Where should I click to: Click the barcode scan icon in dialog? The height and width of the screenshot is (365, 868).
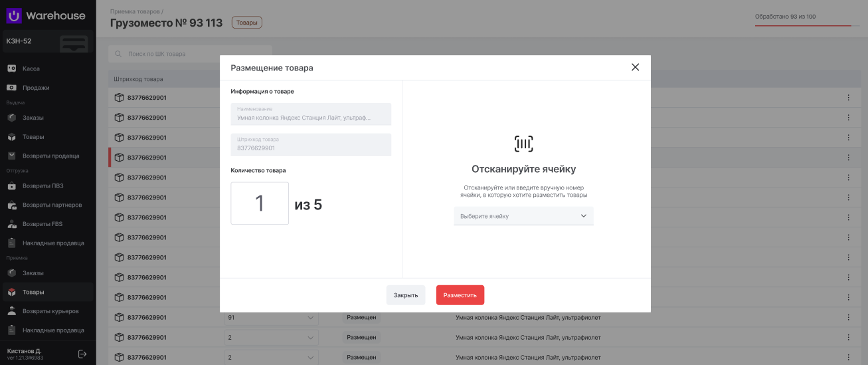(523, 144)
